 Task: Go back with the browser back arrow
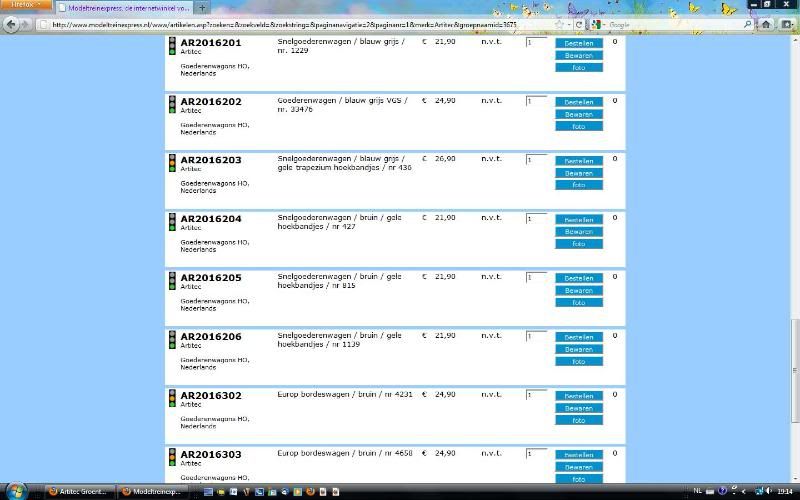11,24
